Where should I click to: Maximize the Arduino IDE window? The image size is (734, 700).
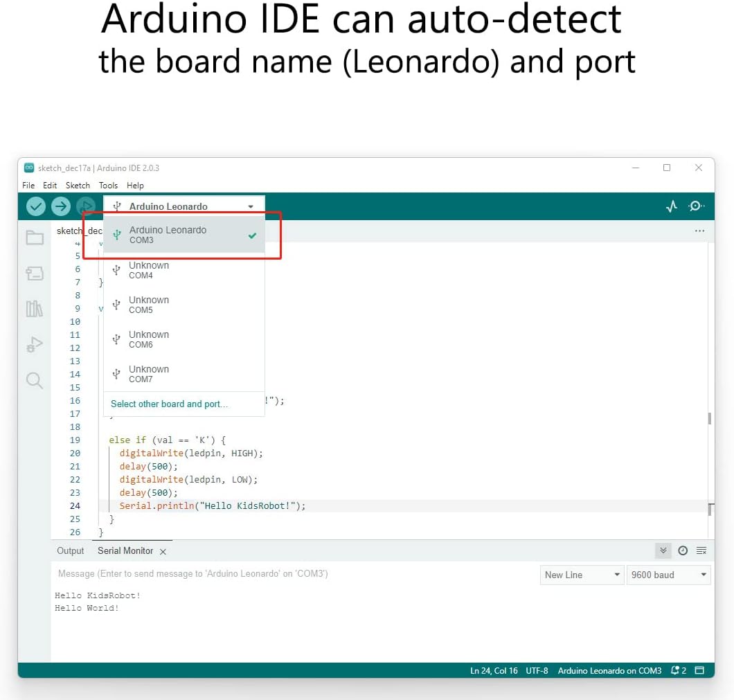pyautogui.click(x=667, y=168)
